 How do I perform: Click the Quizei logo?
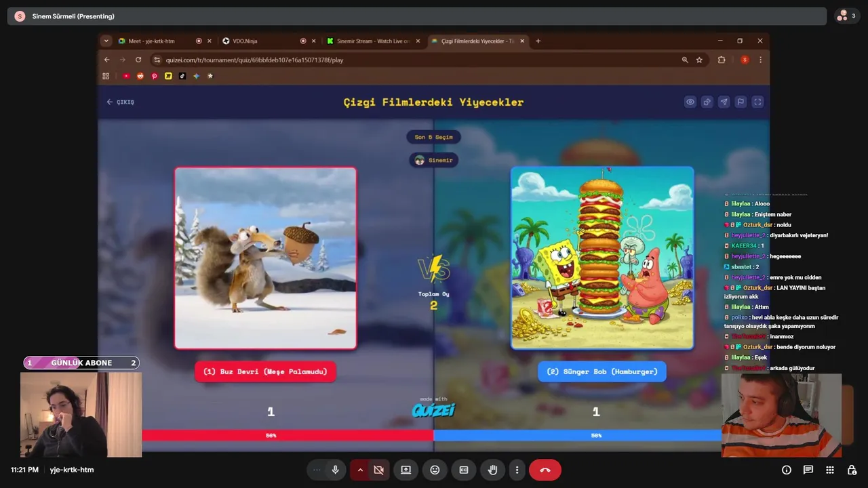pyautogui.click(x=433, y=409)
